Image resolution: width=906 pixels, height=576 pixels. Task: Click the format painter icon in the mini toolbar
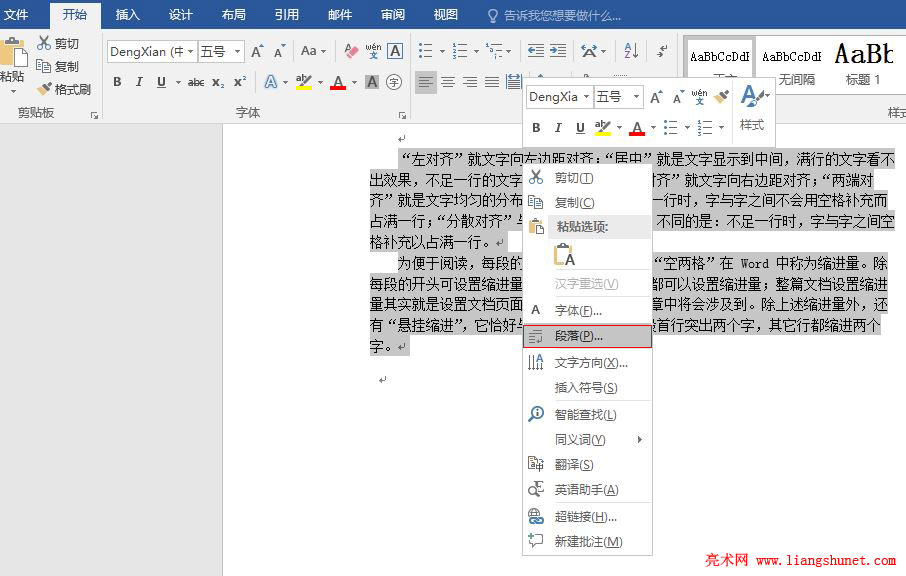click(721, 96)
